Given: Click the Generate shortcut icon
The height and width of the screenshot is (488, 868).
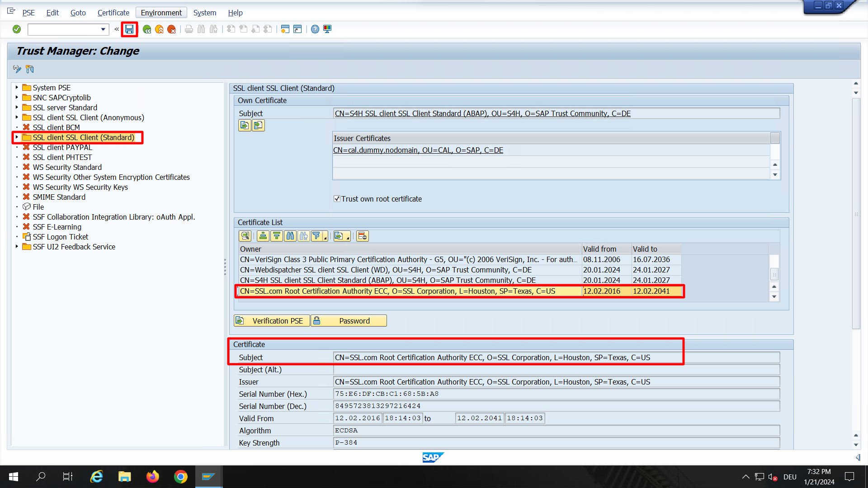Looking at the screenshot, I should pyautogui.click(x=297, y=29).
